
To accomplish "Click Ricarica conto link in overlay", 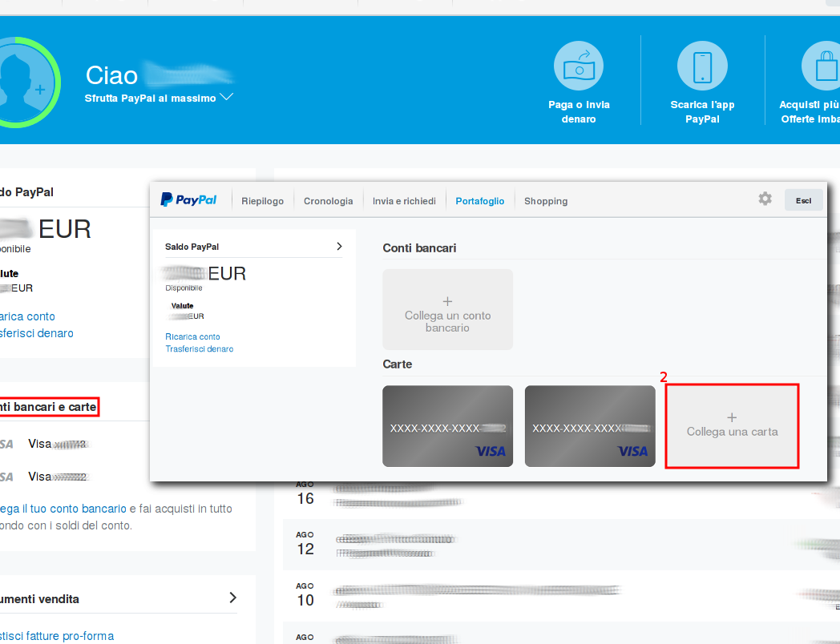I will coord(192,336).
